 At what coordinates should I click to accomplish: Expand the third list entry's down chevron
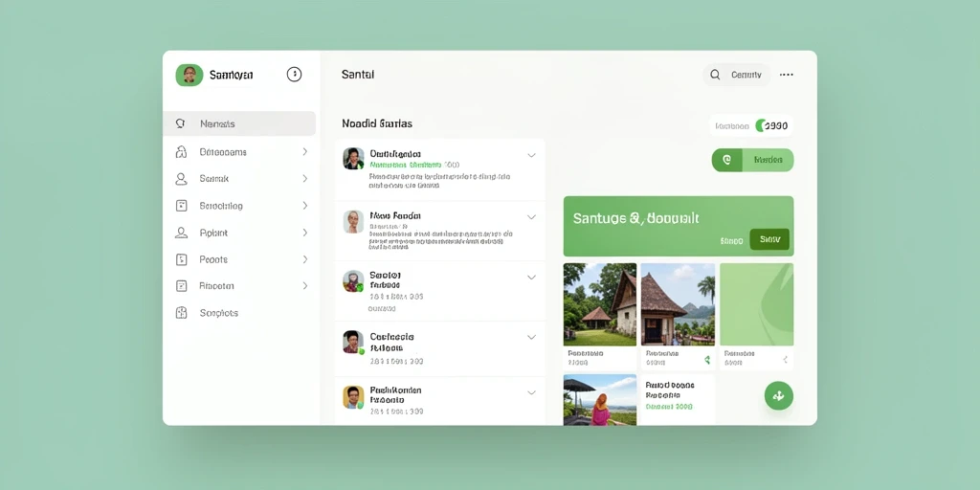(531, 277)
